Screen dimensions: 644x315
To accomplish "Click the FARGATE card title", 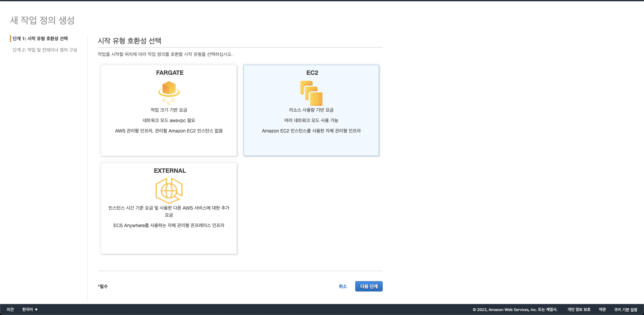I will tap(170, 73).
